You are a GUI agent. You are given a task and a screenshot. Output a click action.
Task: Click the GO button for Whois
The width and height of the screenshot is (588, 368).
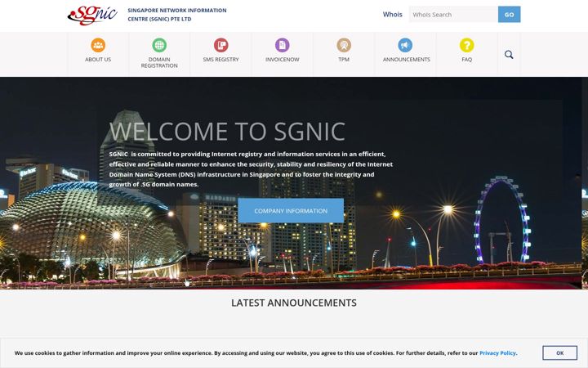coord(510,14)
